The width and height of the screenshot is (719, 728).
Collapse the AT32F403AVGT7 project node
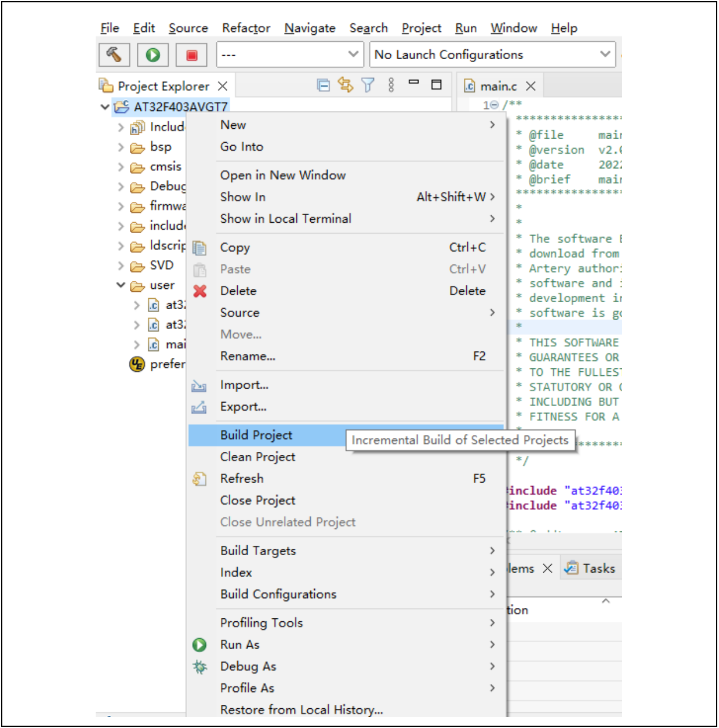coord(105,107)
